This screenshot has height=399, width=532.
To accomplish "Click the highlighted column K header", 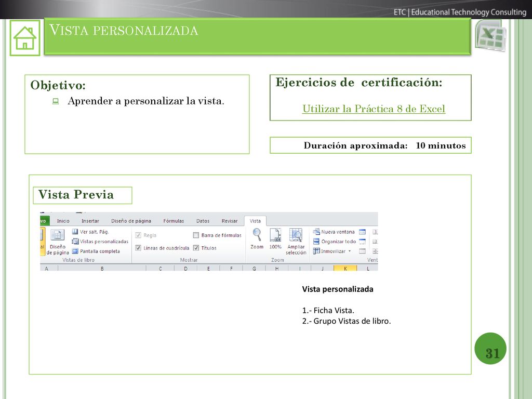I will [x=345, y=269].
